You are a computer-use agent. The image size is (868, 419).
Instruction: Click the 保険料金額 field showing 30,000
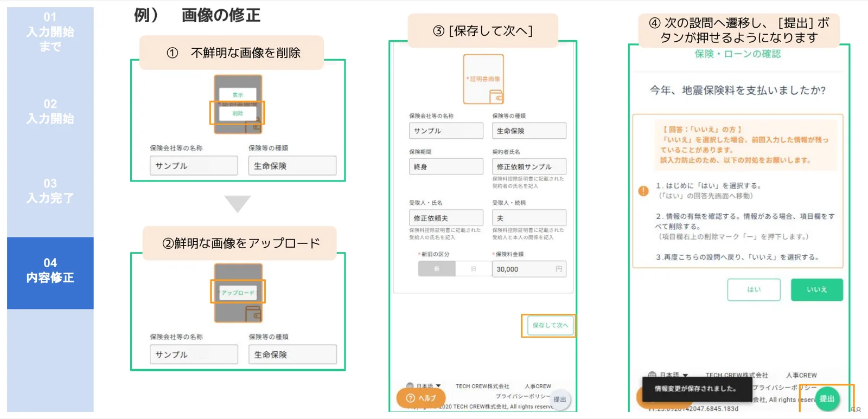[529, 269]
